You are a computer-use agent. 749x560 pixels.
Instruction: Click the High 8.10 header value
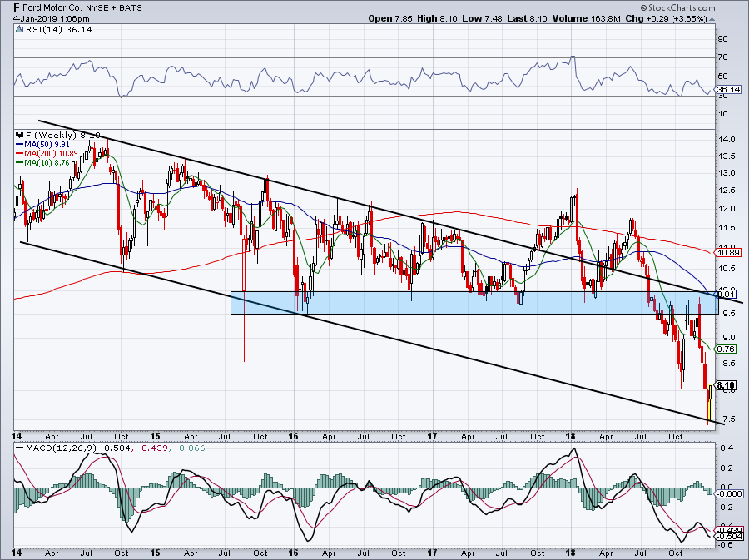pos(437,18)
